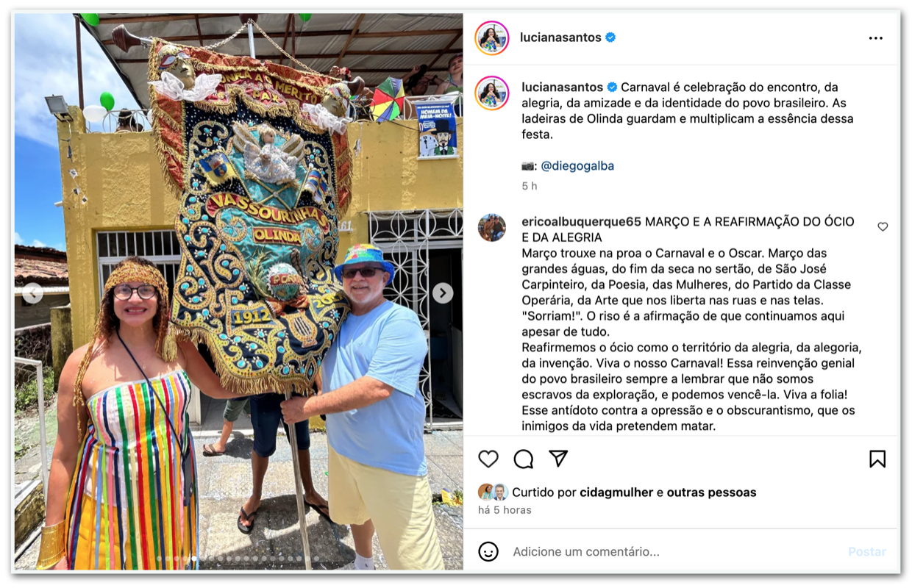Image resolution: width=912 pixels, height=588 pixels.
Task: Open comments via the speech bubble icon
Action: (x=524, y=459)
